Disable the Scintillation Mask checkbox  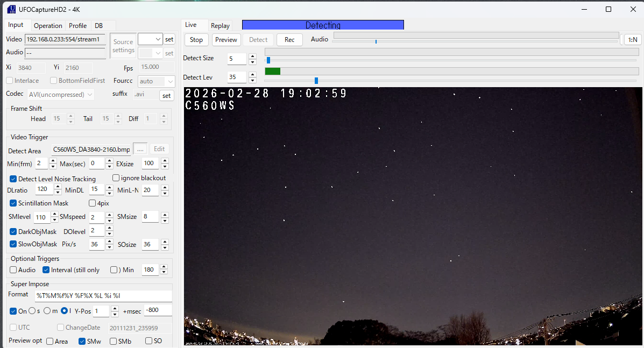coord(13,203)
